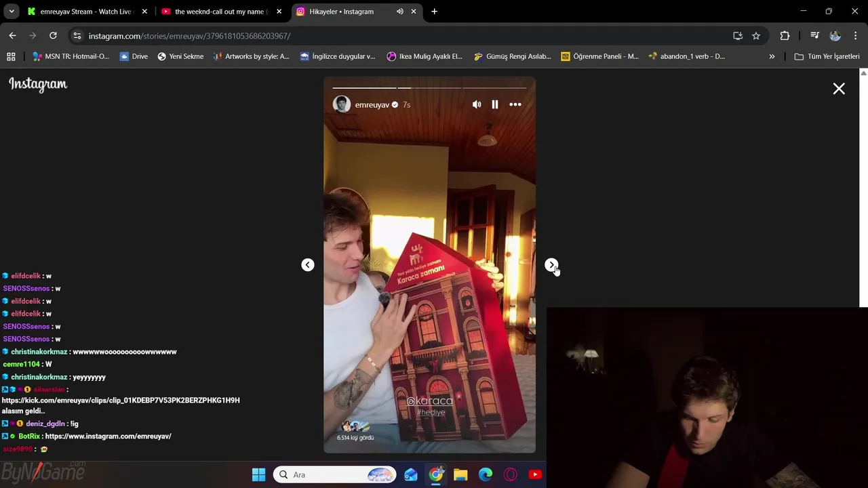Go forward in browser history
Image resolution: width=868 pixels, height=488 pixels.
tap(33, 36)
